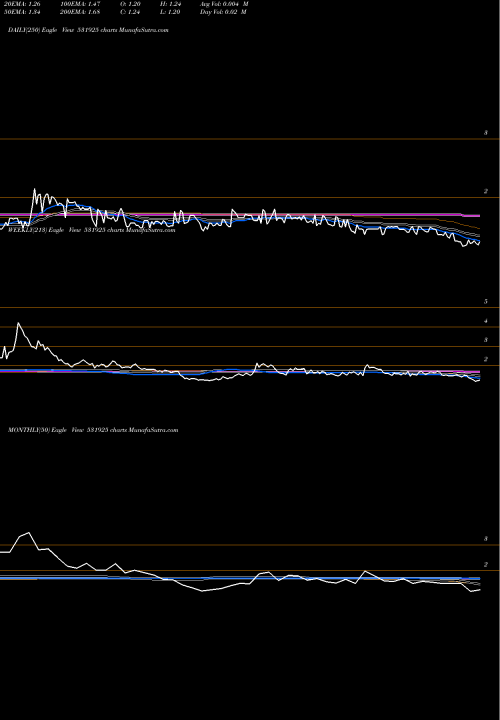This screenshot has width=500, height=720.
Task: Click the DAILY(250) Eagle View chart title
Action: point(88,30)
